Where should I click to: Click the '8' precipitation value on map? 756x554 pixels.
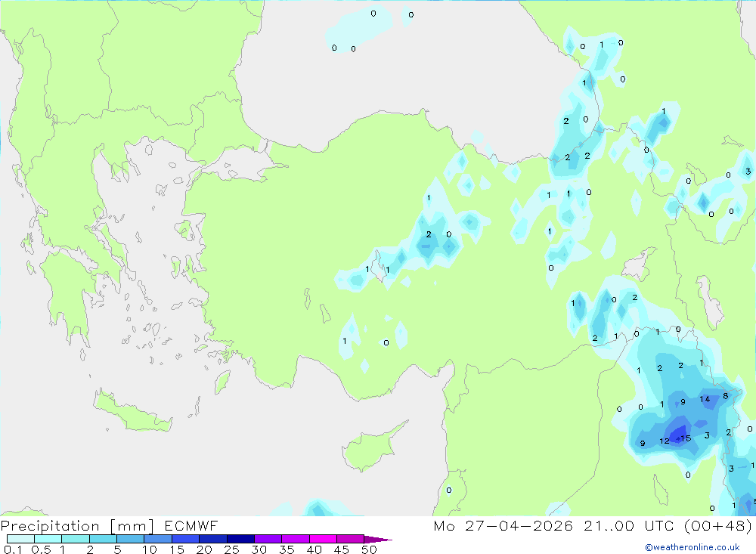tap(726, 396)
